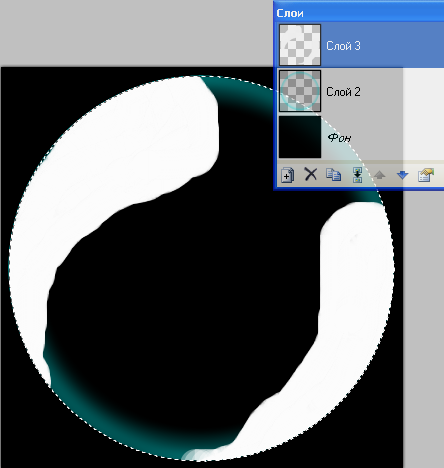The width and height of the screenshot is (444, 468).
Task: Select the Слой 2 layer
Action: (x=360, y=91)
